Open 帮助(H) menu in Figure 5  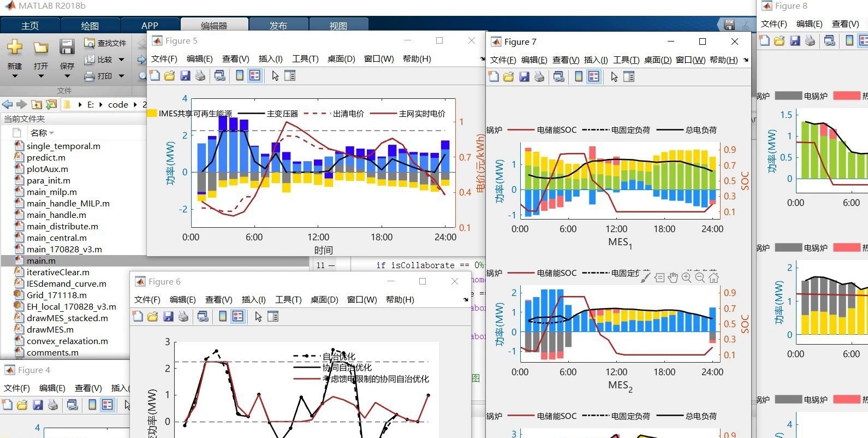pyautogui.click(x=417, y=58)
